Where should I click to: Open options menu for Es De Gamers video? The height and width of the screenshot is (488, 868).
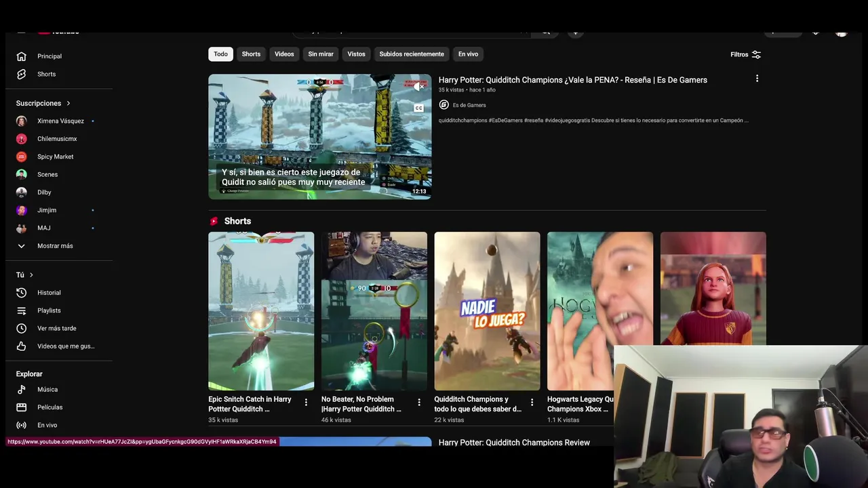pyautogui.click(x=757, y=79)
